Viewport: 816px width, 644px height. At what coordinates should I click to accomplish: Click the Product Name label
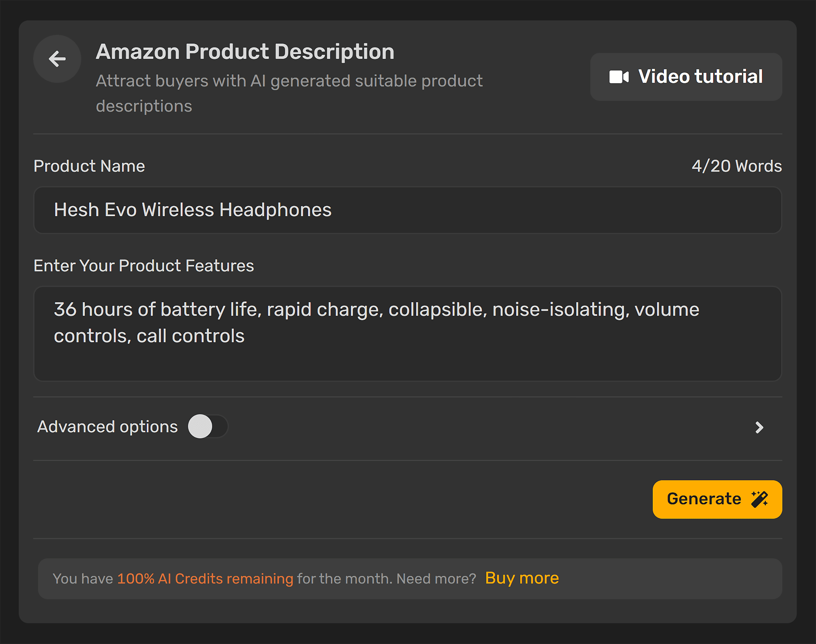point(89,166)
